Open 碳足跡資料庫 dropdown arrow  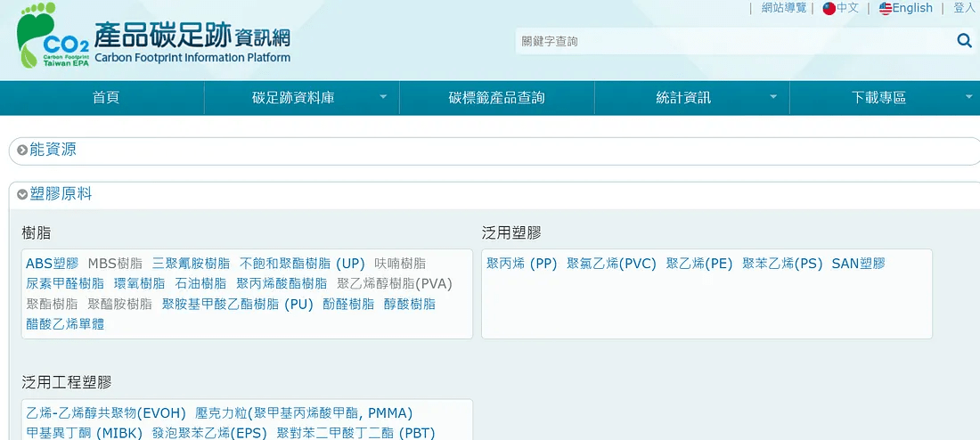pyautogui.click(x=383, y=97)
